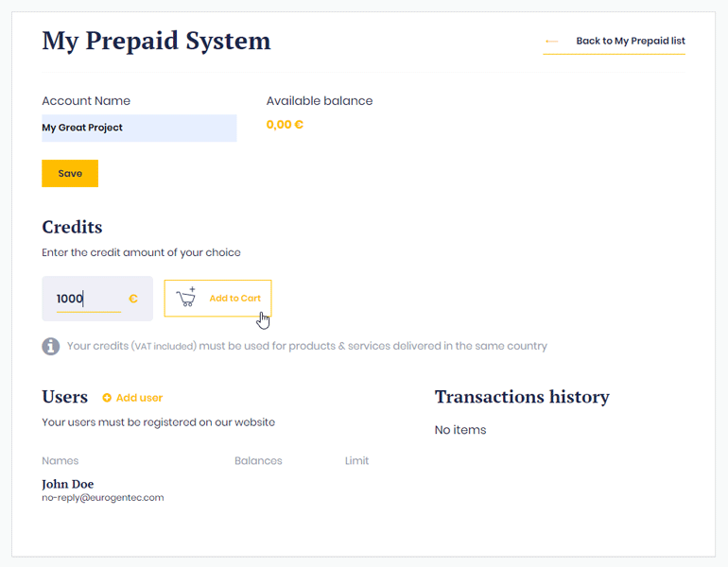This screenshot has width=728, height=567.
Task: Click the Limit column header
Action: tap(356, 461)
